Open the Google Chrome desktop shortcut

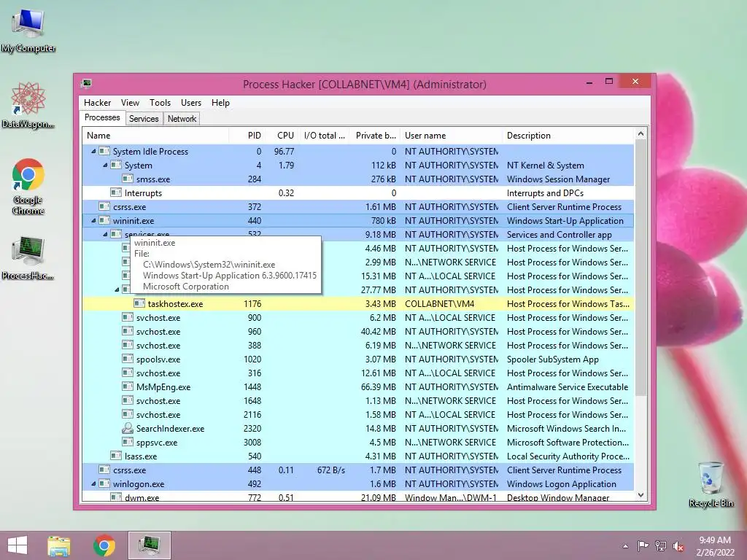(x=28, y=187)
